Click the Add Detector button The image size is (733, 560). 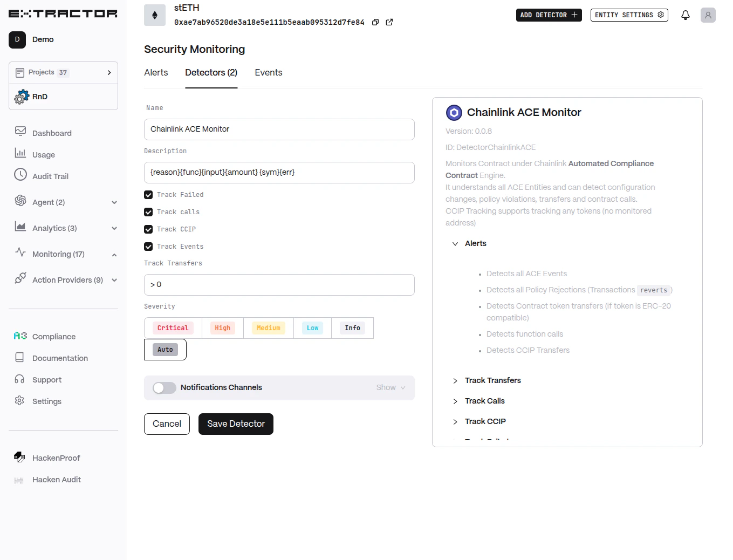point(549,15)
